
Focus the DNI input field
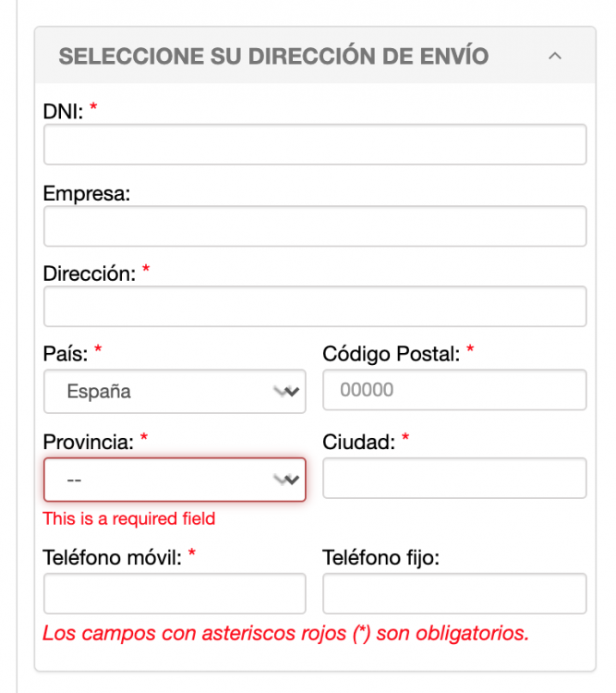click(314, 145)
